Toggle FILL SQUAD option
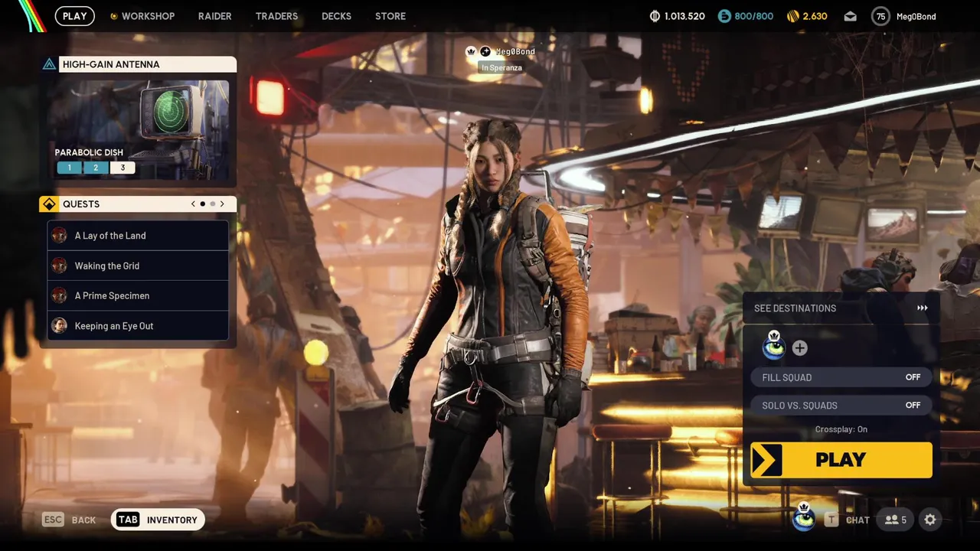The width and height of the screenshot is (980, 551). tap(841, 377)
